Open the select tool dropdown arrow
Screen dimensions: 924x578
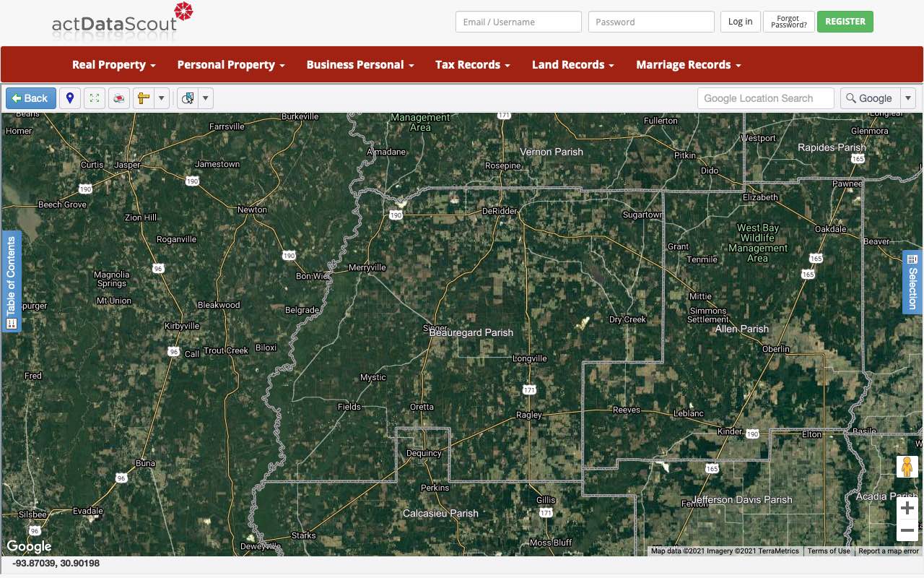(206, 98)
